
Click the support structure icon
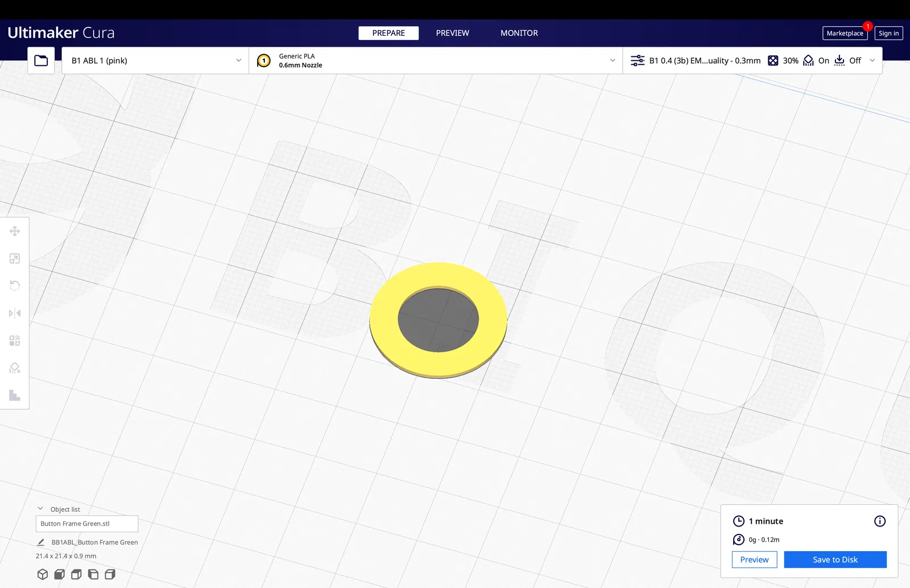point(808,60)
